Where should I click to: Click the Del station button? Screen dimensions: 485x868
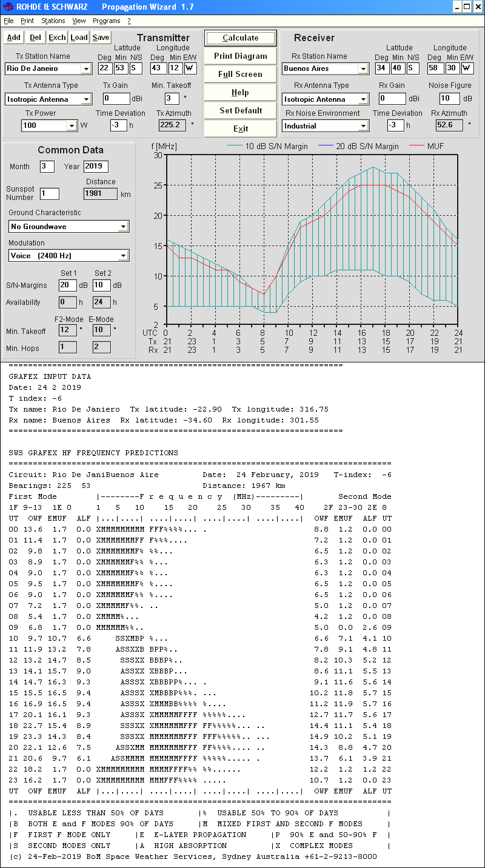click(36, 38)
